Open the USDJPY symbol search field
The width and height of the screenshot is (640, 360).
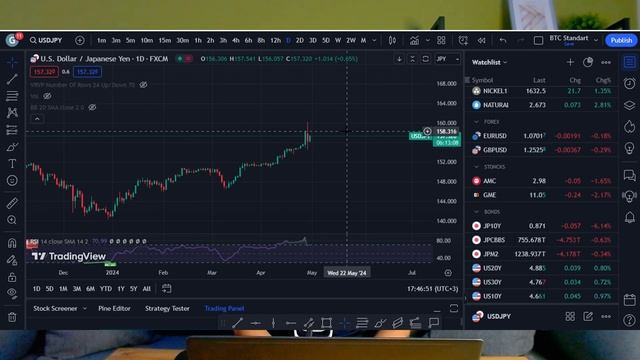click(46, 40)
